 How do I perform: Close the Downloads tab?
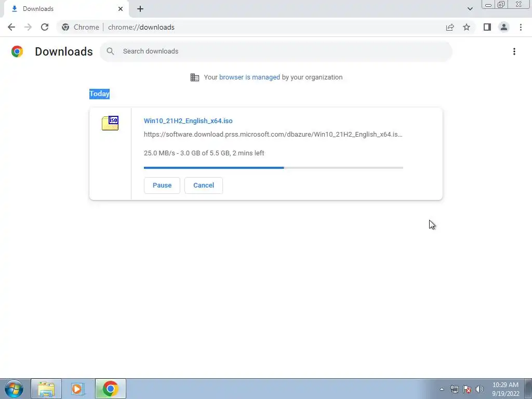[121, 9]
